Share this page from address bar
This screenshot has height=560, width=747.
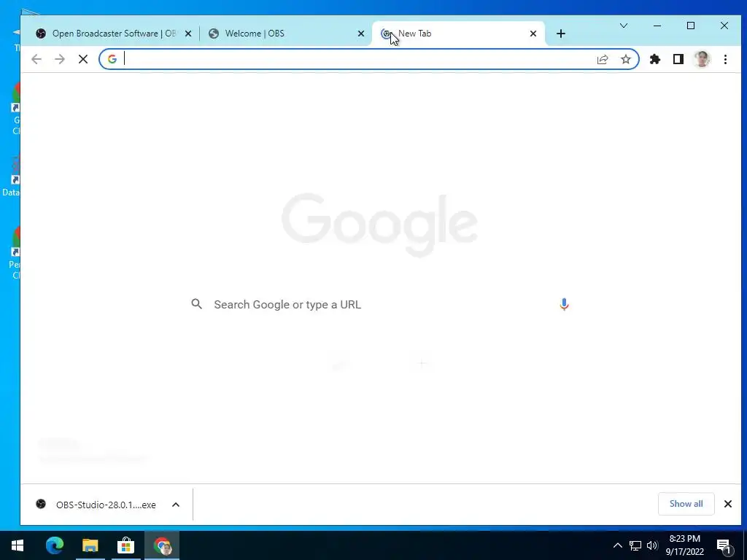point(603,59)
